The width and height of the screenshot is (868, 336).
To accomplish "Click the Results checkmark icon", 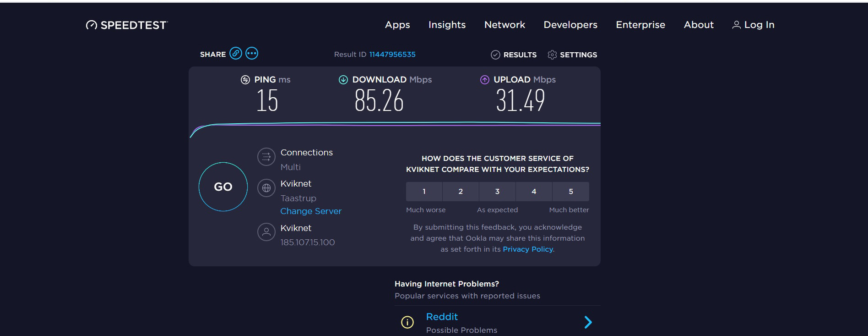I will pyautogui.click(x=495, y=55).
